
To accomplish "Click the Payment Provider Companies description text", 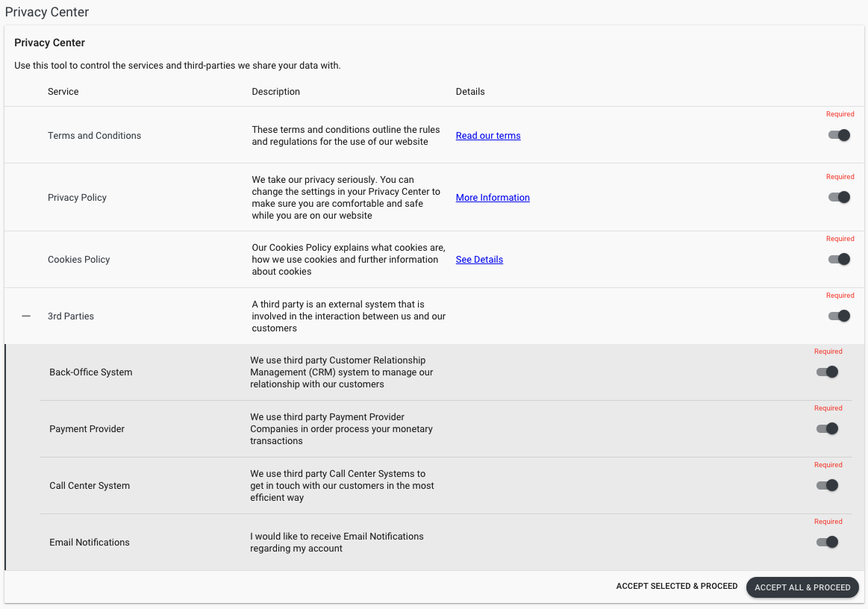I will [x=342, y=429].
